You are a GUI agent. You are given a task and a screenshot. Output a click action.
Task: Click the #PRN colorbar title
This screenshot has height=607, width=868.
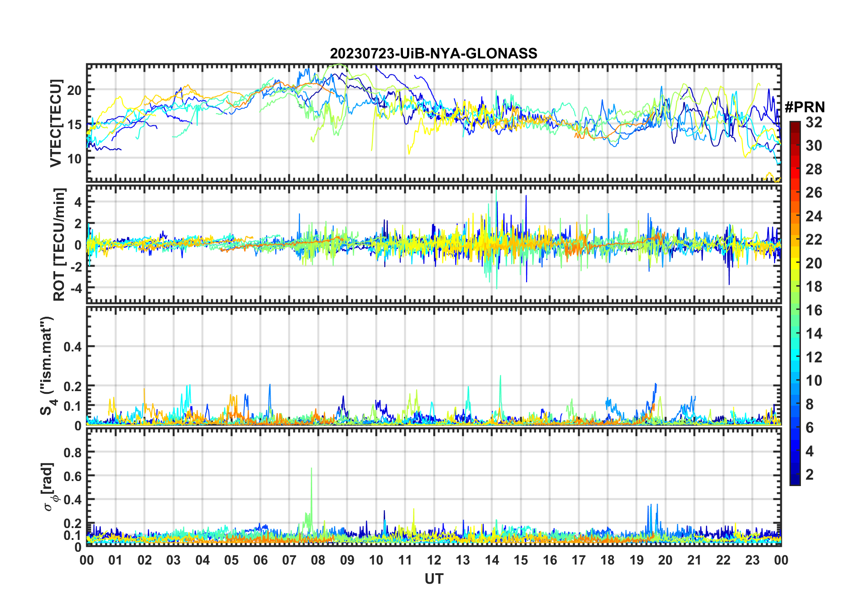point(805,107)
